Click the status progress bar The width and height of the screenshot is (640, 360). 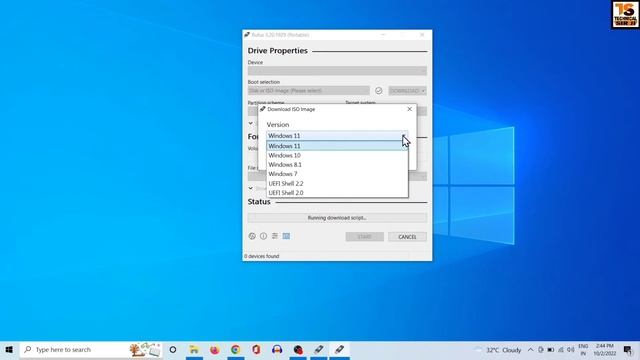pyautogui.click(x=337, y=218)
